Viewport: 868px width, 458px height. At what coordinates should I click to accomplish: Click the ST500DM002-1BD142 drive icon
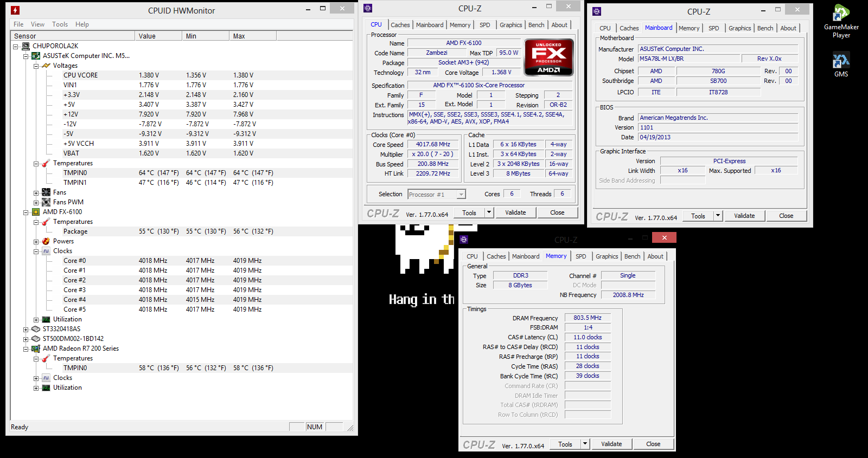36,339
